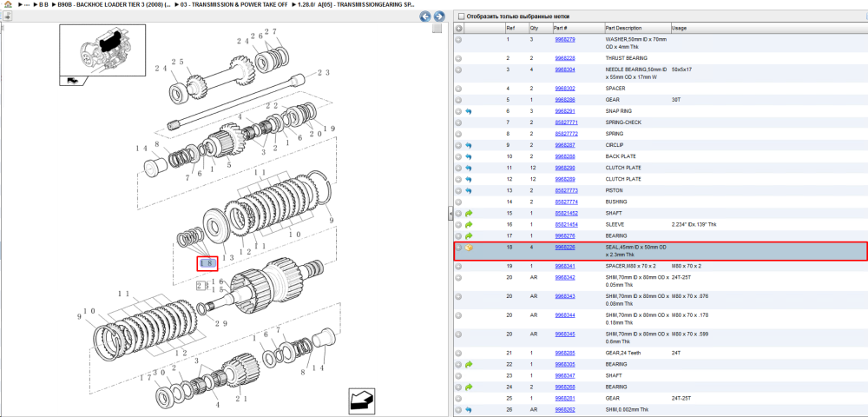
Task: Add BUSHING with its plus icon
Action: tap(459, 202)
